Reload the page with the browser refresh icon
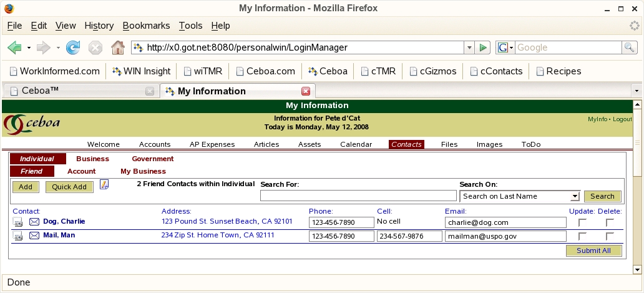The image size is (644, 293). click(73, 47)
